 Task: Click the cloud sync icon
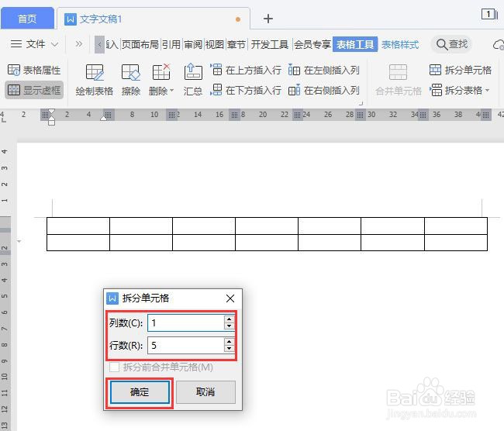tap(499, 45)
